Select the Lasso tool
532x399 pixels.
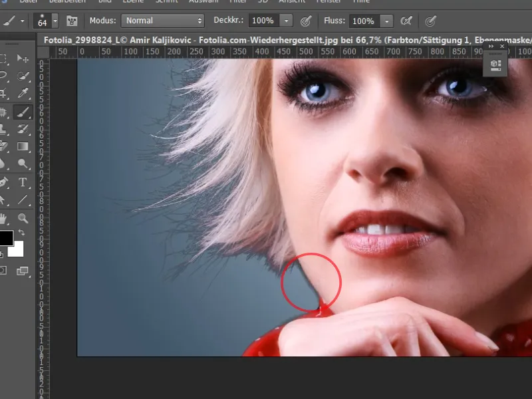click(3, 75)
